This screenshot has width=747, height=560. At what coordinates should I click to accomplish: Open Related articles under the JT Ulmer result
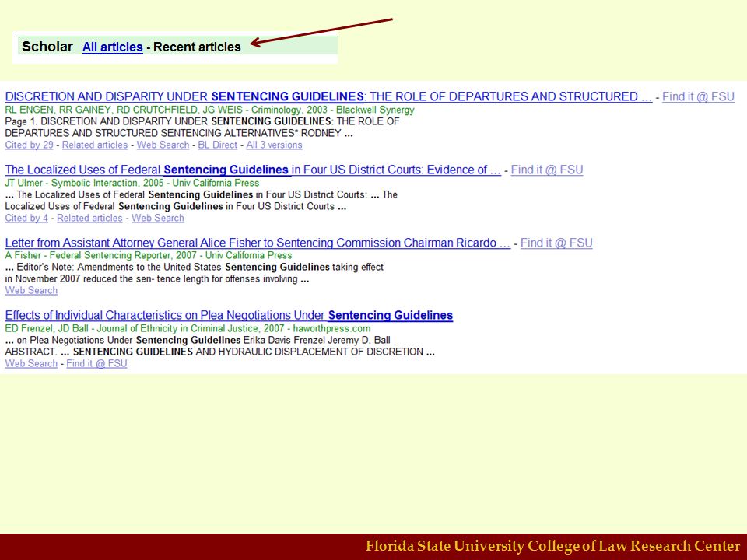[89, 218]
